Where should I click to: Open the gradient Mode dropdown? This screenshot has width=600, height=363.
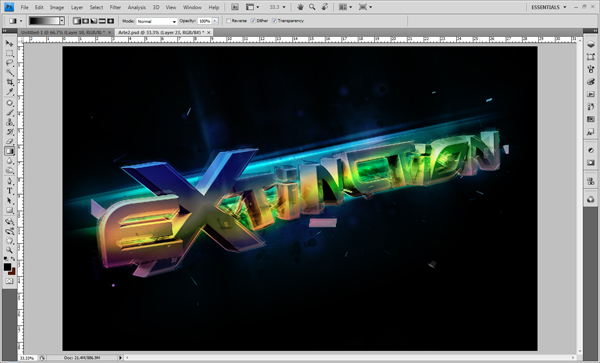157,21
